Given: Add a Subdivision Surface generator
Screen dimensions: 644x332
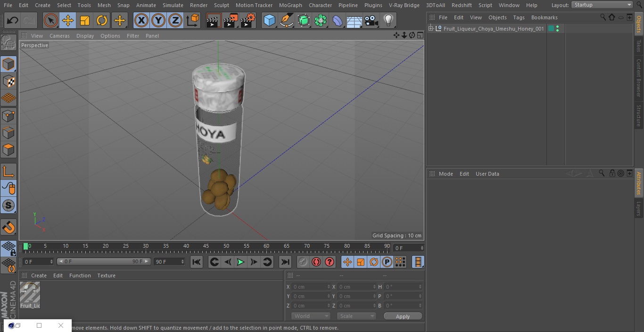Looking at the screenshot, I should point(304,20).
